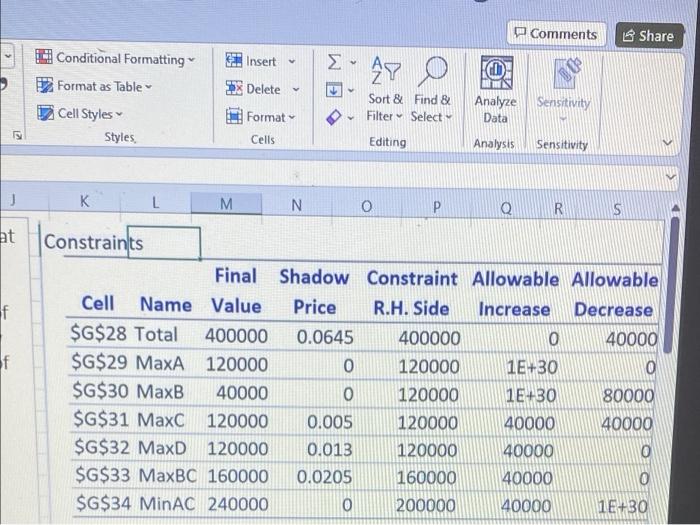Select cell reference $G$31
This screenshot has height=525, width=700.
coord(101,419)
